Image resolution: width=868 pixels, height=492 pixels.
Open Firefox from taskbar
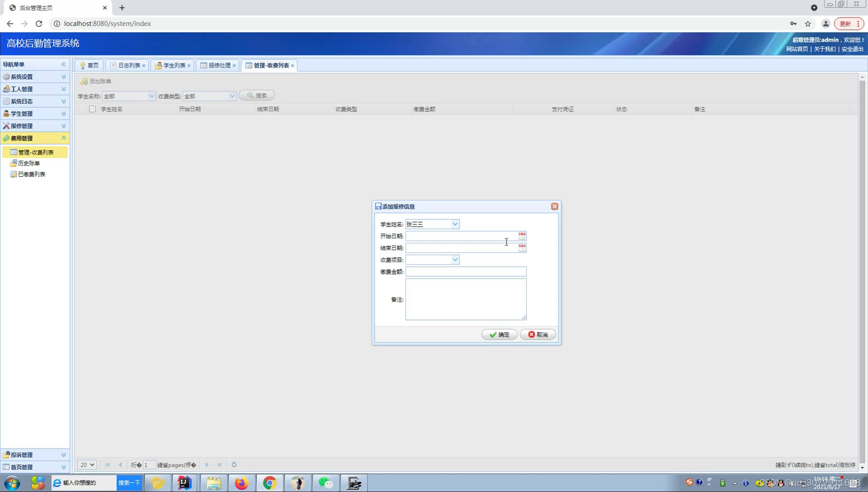coord(242,483)
